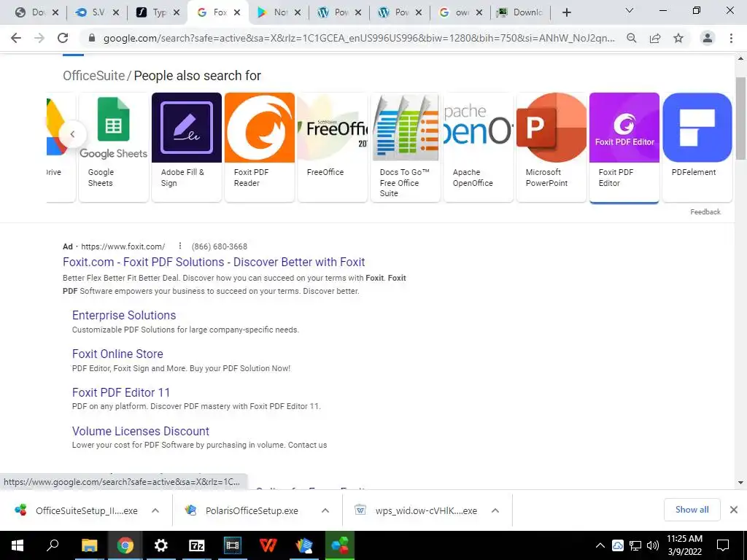Switch to the Not tab with Play icon

(280, 12)
